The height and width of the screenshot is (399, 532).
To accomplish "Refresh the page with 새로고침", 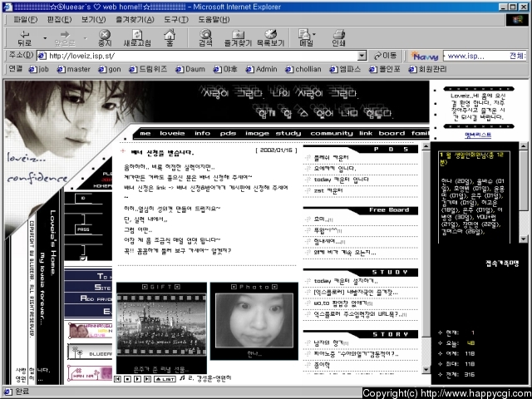I will click(137, 38).
